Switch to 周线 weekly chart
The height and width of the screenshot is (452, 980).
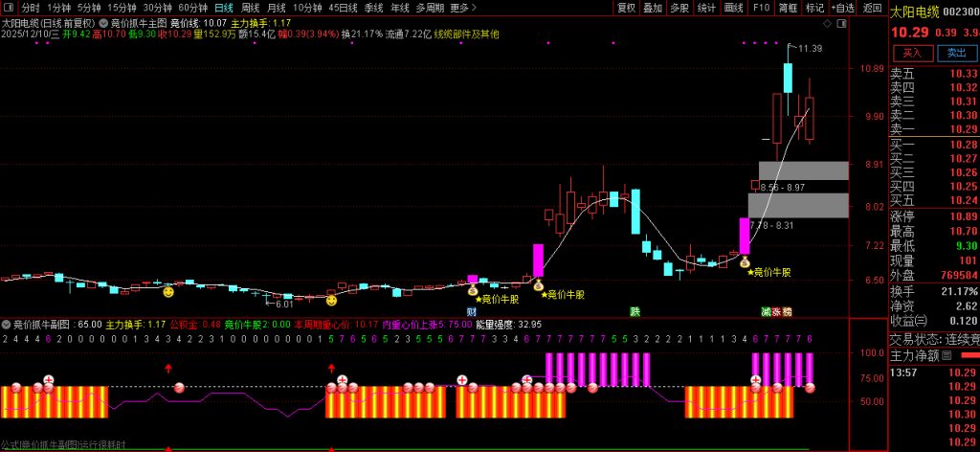[x=250, y=8]
